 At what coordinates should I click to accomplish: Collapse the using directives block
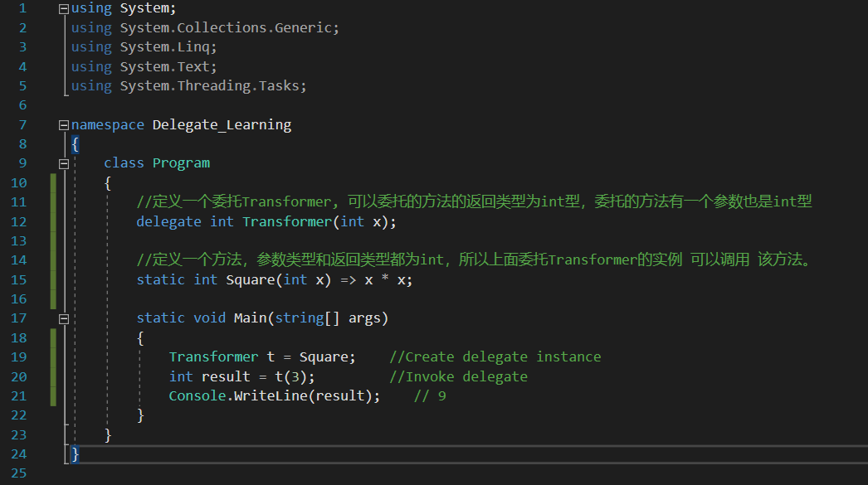[x=64, y=9]
